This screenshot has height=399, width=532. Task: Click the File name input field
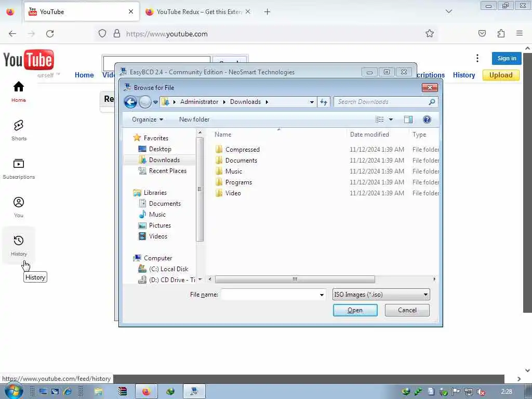[x=270, y=295]
